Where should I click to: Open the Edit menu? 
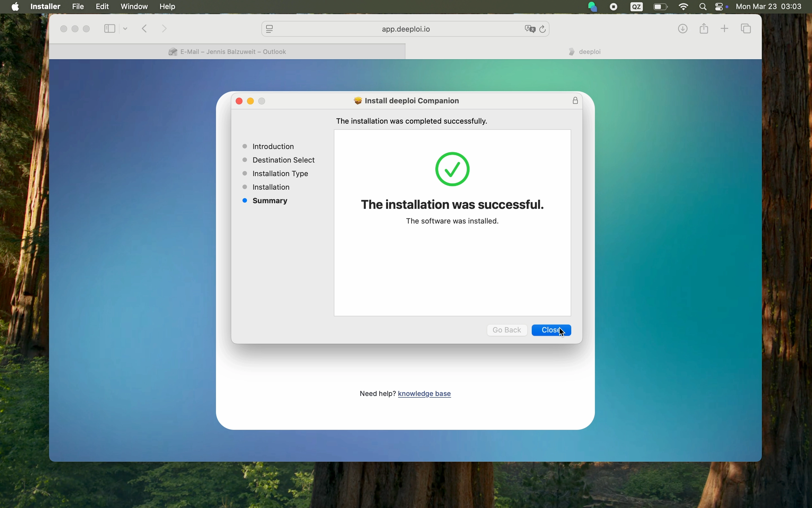(103, 7)
